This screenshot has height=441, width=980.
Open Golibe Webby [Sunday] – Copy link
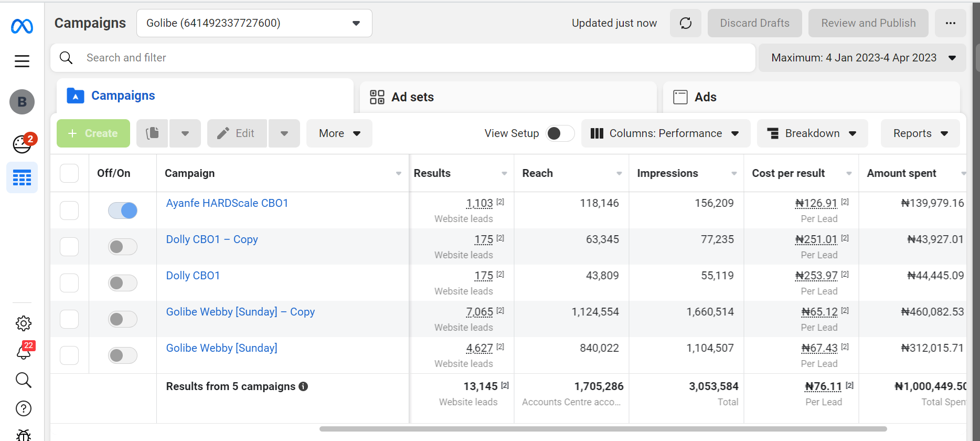tap(240, 312)
